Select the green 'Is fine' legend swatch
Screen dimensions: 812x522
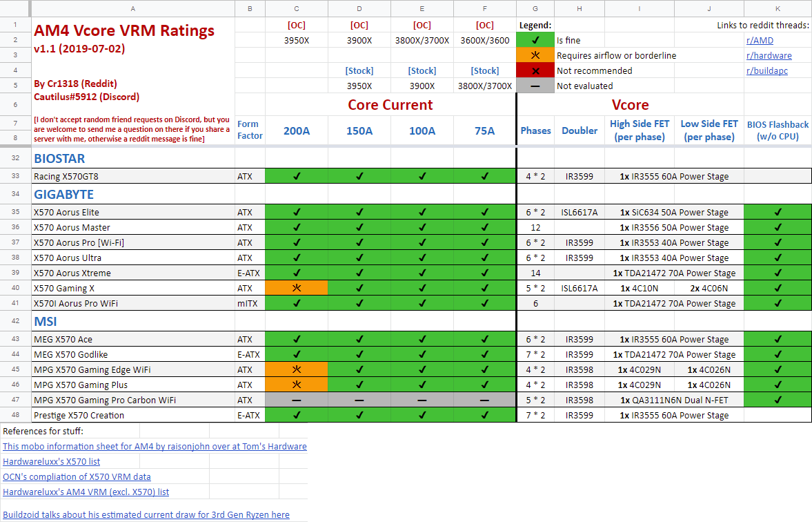535,40
